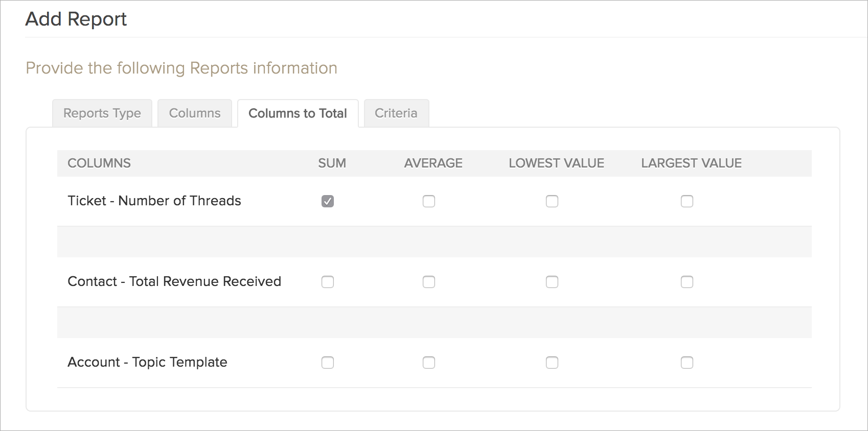Enable Sum for Contact Total Revenue Received

[328, 282]
